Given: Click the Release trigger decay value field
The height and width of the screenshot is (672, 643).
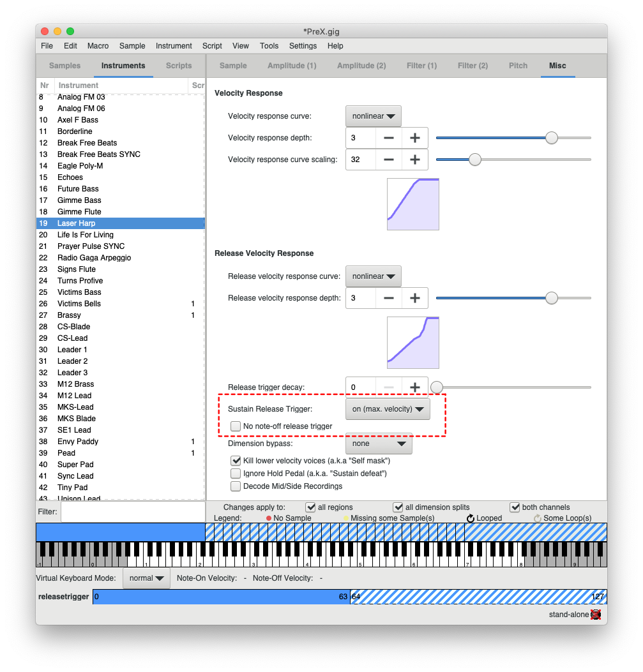Looking at the screenshot, I should 361,387.
